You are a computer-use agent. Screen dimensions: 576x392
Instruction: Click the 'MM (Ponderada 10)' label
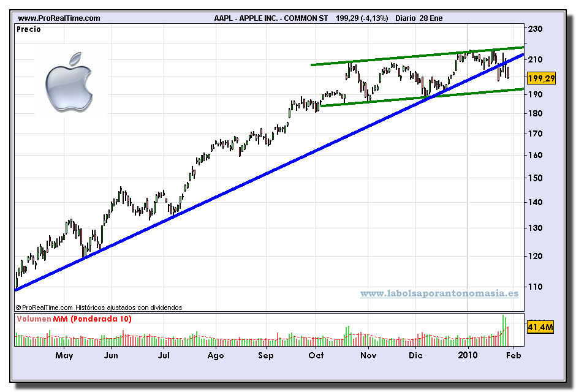click(92, 318)
